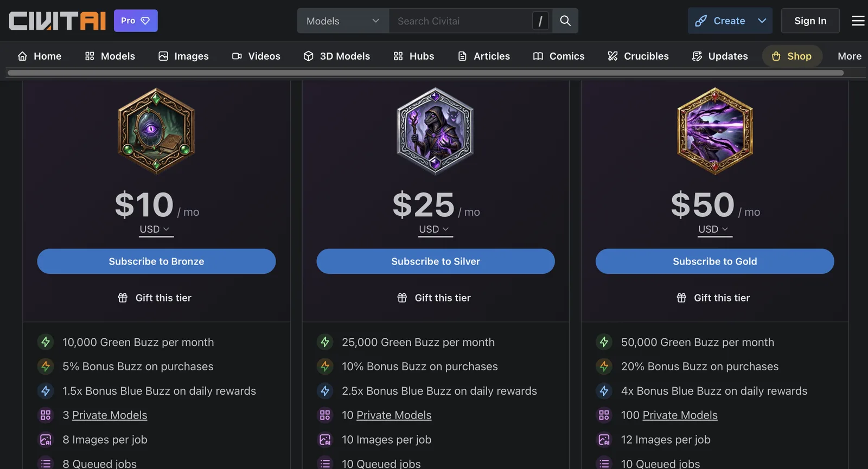This screenshot has height=469, width=868.
Task: Gift this tier for Bronze plan
Action: pyautogui.click(x=155, y=298)
